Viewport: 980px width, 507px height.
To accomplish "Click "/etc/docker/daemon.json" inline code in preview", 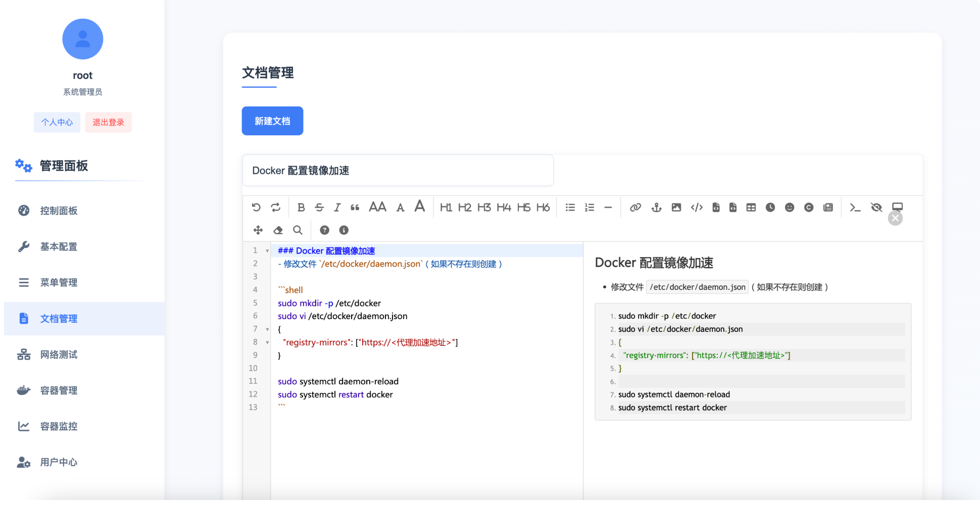I will (x=697, y=287).
